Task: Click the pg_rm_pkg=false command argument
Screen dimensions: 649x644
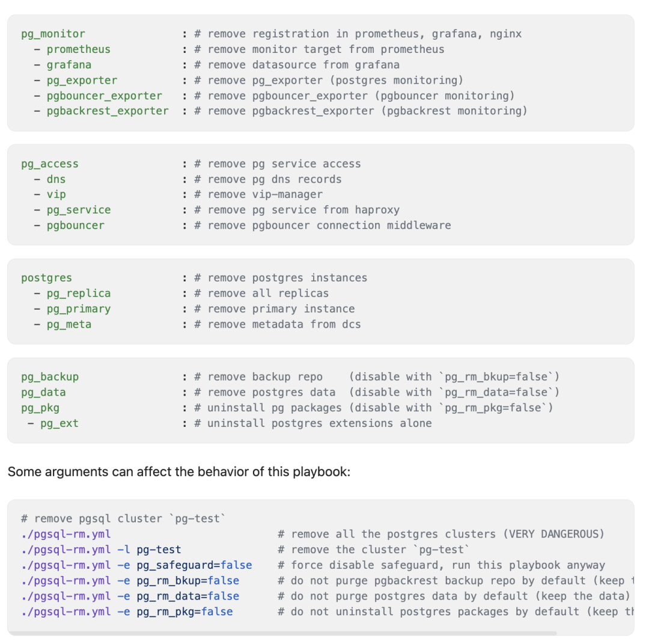Action: [x=185, y=612]
